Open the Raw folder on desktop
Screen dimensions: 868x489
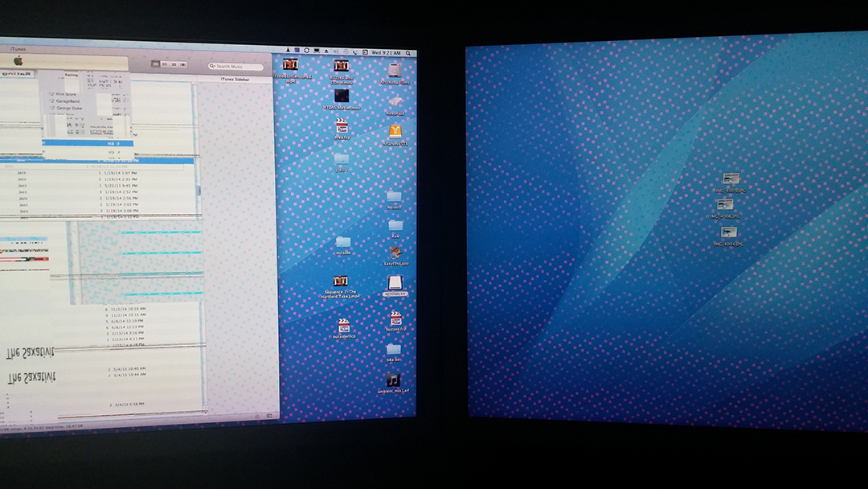coord(395,225)
